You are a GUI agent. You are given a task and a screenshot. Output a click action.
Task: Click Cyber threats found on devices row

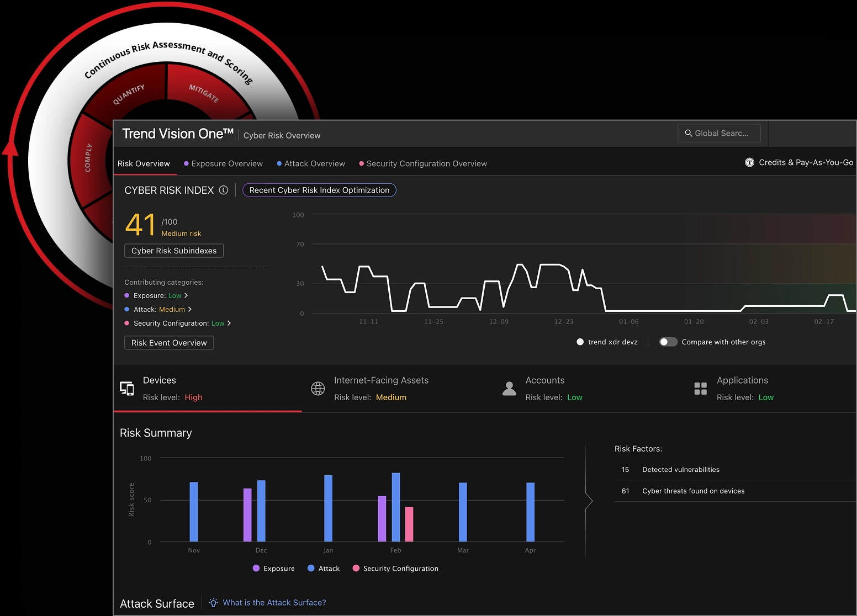pos(735,491)
